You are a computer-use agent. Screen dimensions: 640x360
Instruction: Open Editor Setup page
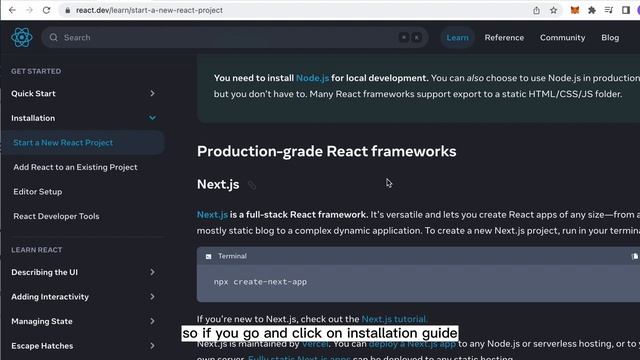pyautogui.click(x=38, y=191)
